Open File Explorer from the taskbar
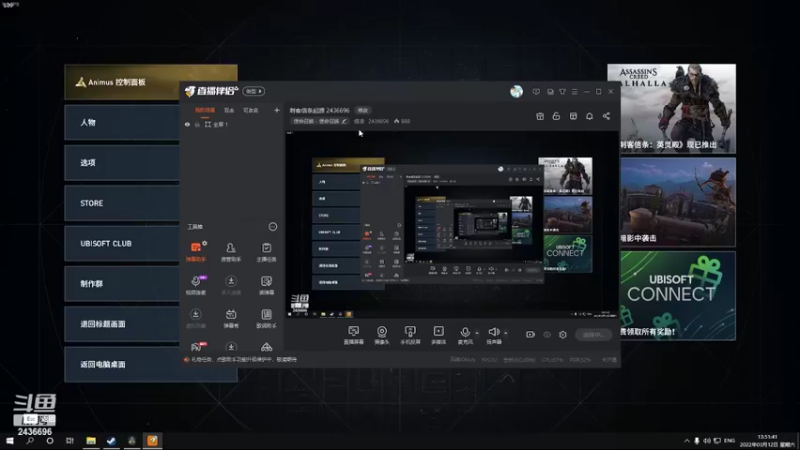 pos(91,441)
